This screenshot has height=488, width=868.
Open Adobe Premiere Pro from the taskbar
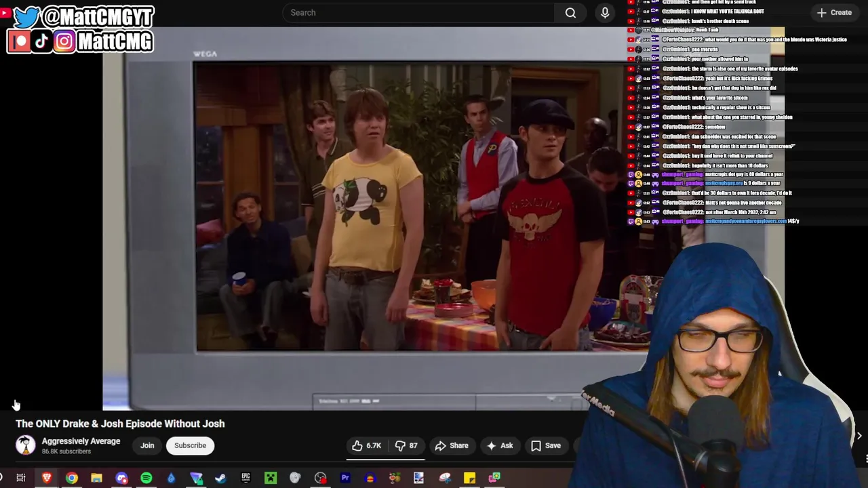coord(345,478)
